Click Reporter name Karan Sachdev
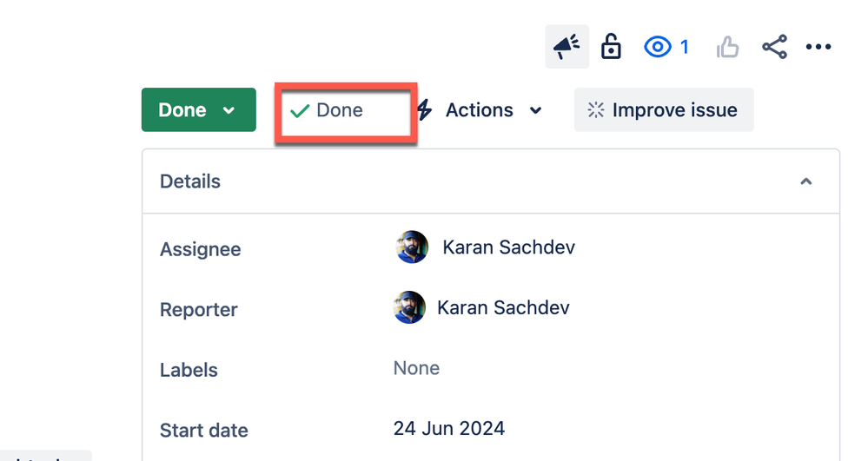This screenshot has height=461, width=868. point(503,307)
